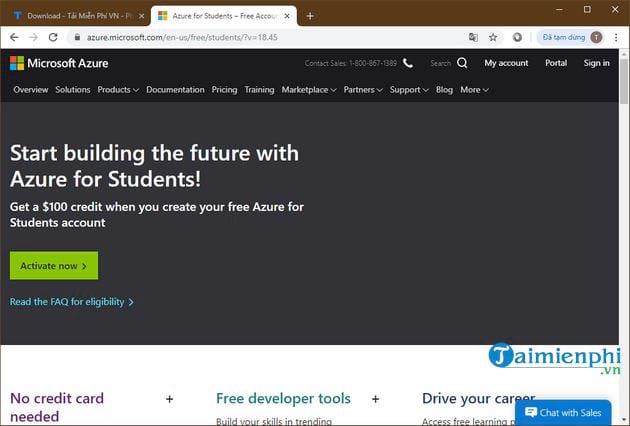Viewport: 630px width, 426px height.
Task: Click the phone icon next to Contact Sales
Action: pos(408,63)
